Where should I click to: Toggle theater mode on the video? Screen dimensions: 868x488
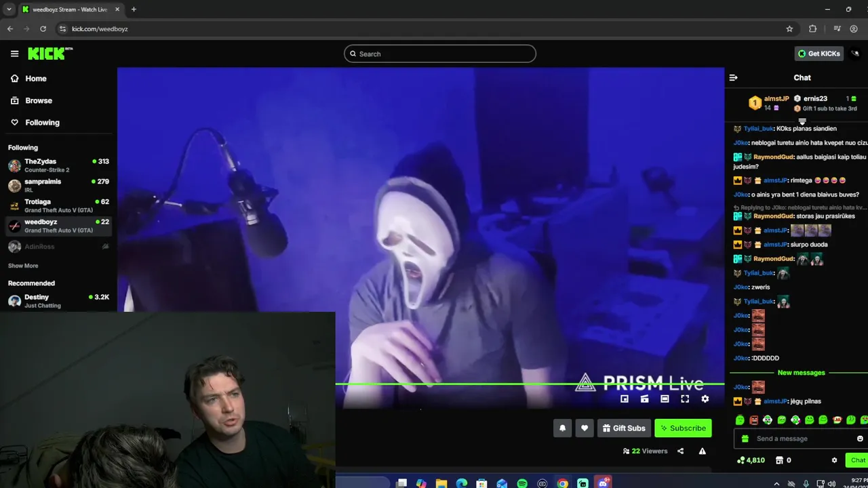point(665,399)
